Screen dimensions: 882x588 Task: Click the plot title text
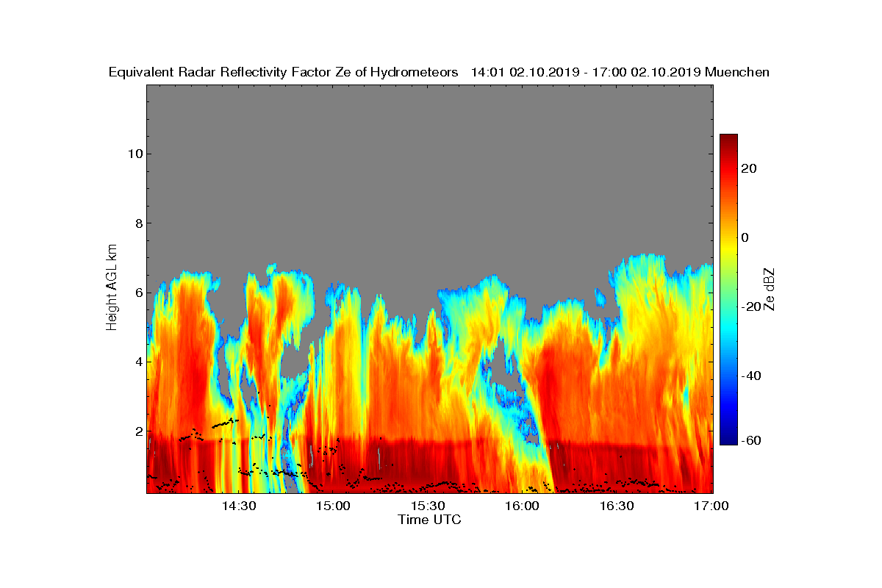pos(439,72)
